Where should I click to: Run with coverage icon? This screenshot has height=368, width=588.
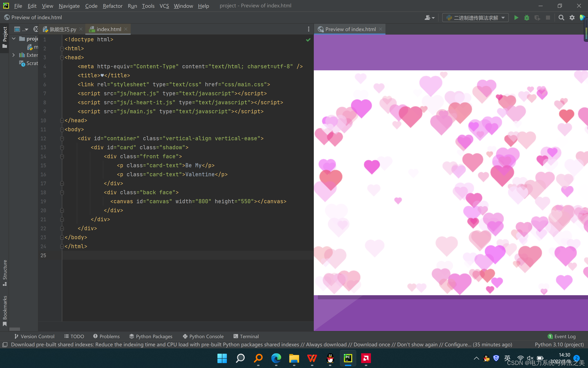pyautogui.click(x=537, y=18)
